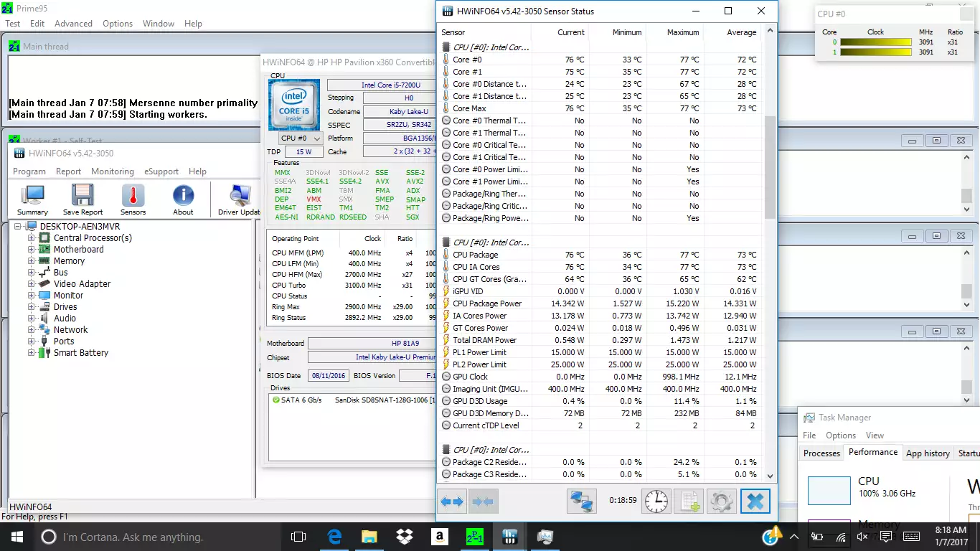Viewport: 980px width, 551px height.
Task: Click the blue left-right expand arrows
Action: [452, 501]
